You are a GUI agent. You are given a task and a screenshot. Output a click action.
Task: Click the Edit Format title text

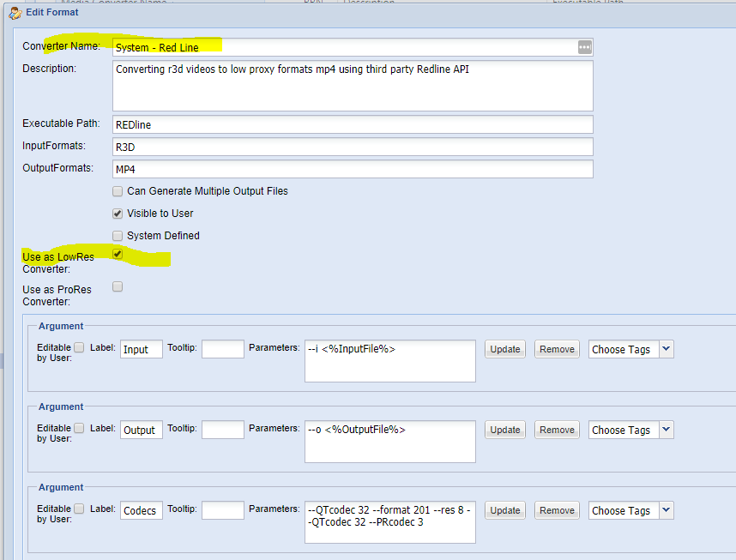[x=52, y=12]
